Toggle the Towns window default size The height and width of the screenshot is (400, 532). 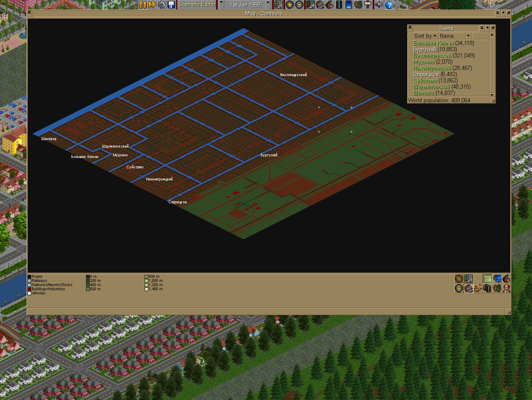click(487, 28)
